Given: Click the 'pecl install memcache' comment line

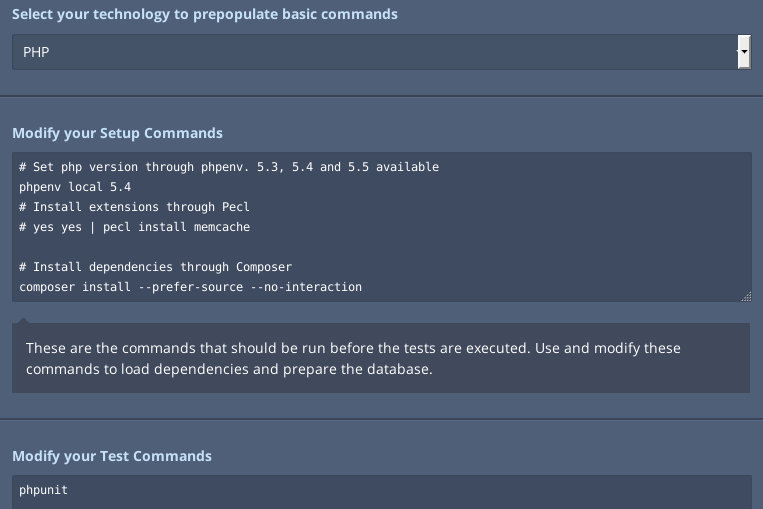Looking at the screenshot, I should [x=134, y=227].
